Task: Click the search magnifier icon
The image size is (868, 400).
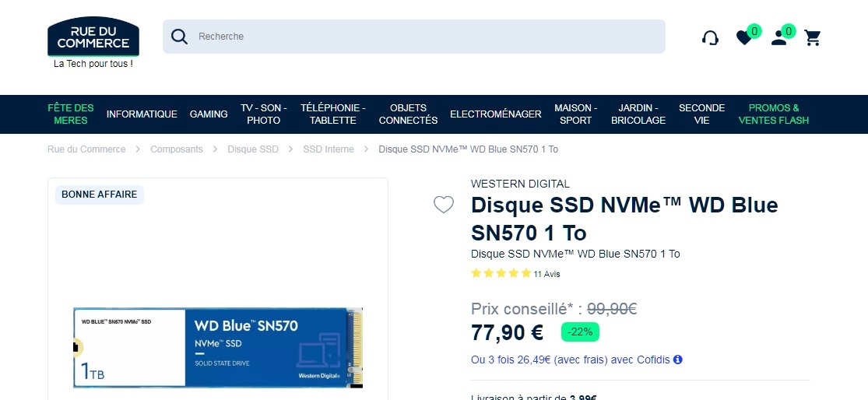Action: point(179,37)
